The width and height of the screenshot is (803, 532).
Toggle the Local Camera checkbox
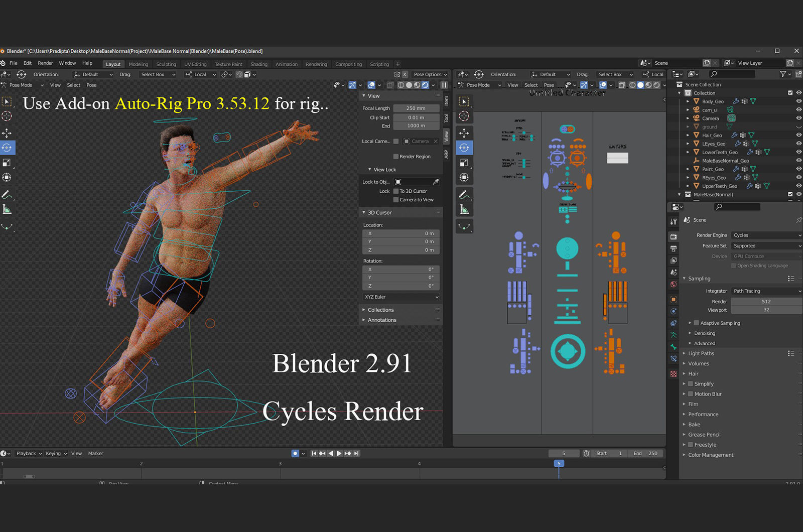pyautogui.click(x=396, y=142)
